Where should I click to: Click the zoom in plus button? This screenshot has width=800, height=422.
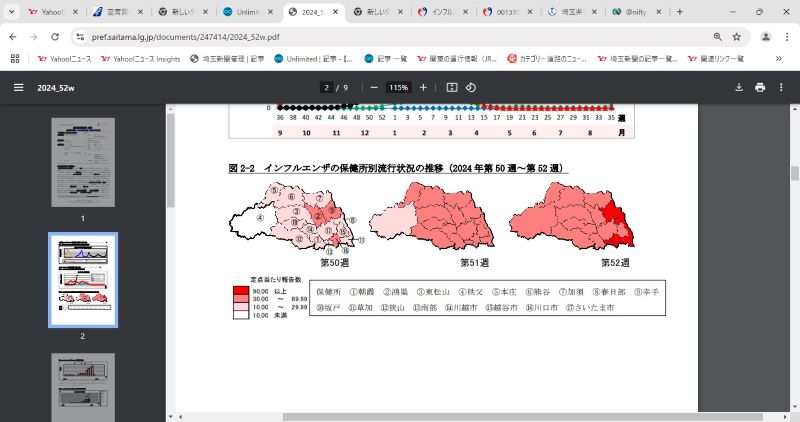pyautogui.click(x=425, y=87)
